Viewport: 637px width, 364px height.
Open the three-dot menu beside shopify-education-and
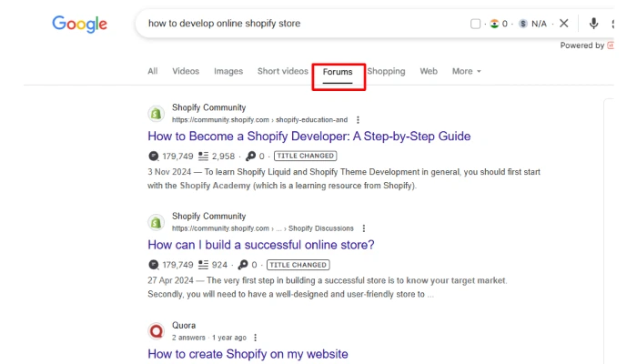(358, 120)
